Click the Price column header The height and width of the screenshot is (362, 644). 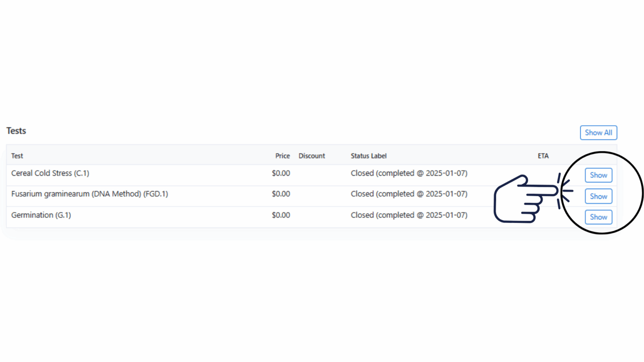(283, 156)
